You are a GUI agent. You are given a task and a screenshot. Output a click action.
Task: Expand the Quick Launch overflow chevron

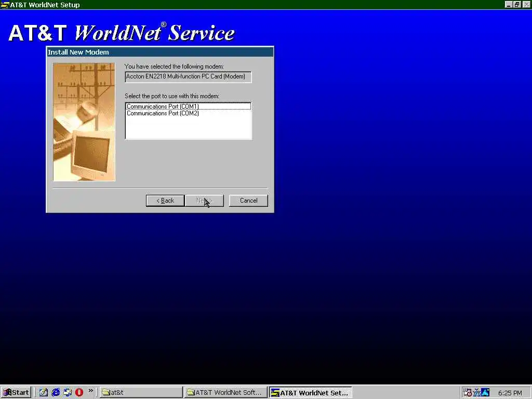pos(90,391)
